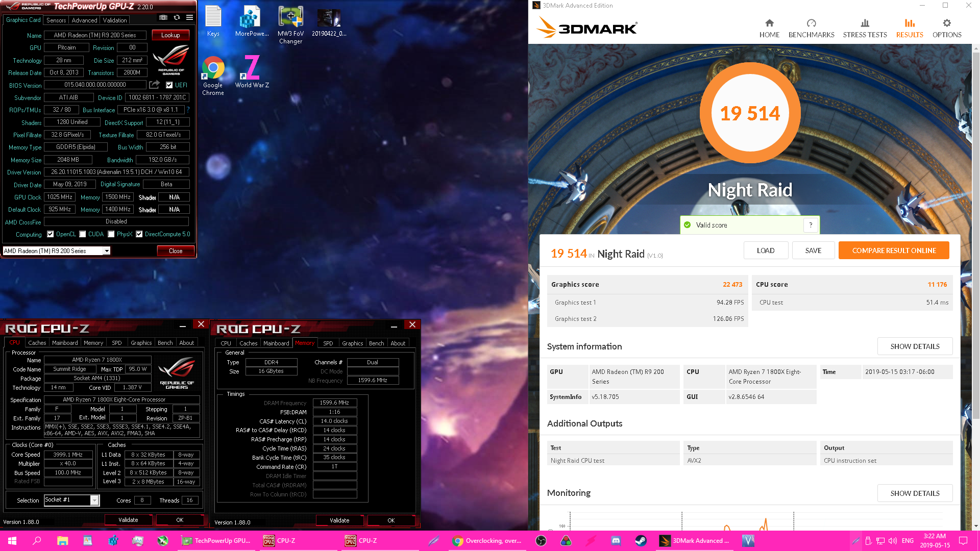This screenshot has width=980, height=551.
Task: Open Graphics tab in left CPU-Z window
Action: (141, 343)
